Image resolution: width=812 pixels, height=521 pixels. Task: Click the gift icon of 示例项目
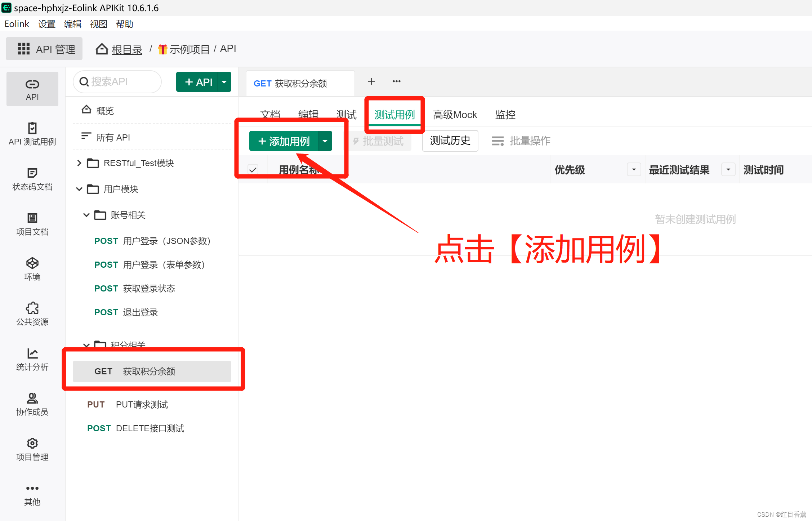click(x=162, y=49)
